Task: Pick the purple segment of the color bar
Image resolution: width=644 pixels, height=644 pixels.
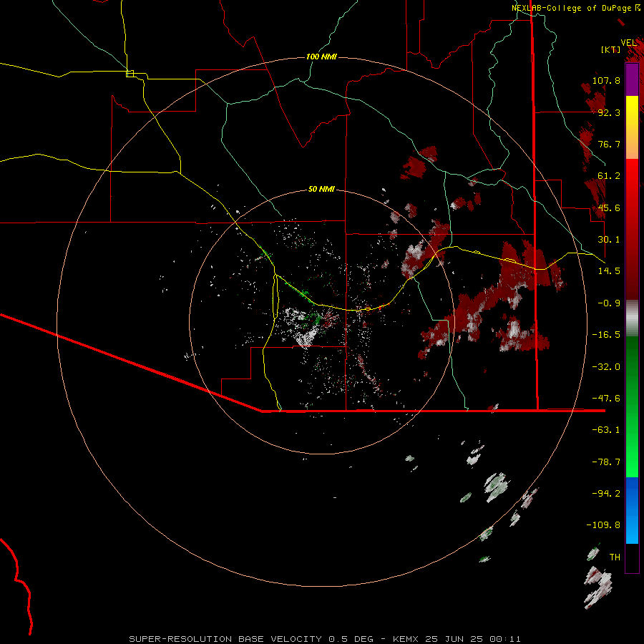Action: (x=632, y=80)
